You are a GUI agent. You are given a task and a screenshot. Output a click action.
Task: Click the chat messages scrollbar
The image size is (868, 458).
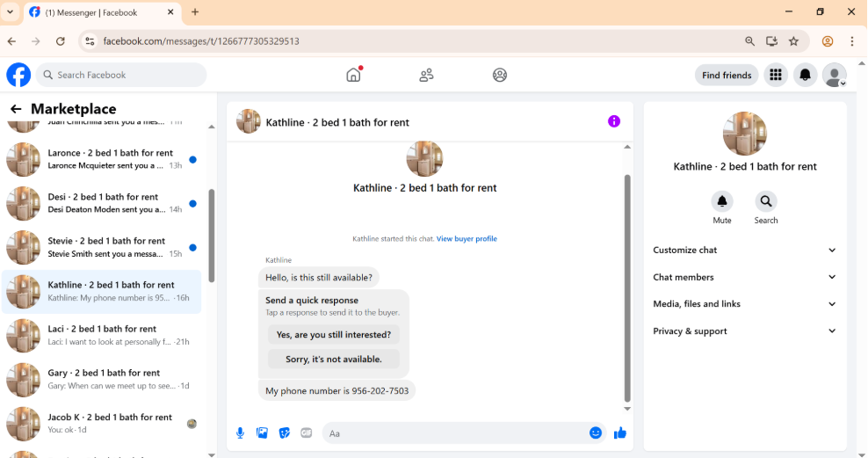627,288
